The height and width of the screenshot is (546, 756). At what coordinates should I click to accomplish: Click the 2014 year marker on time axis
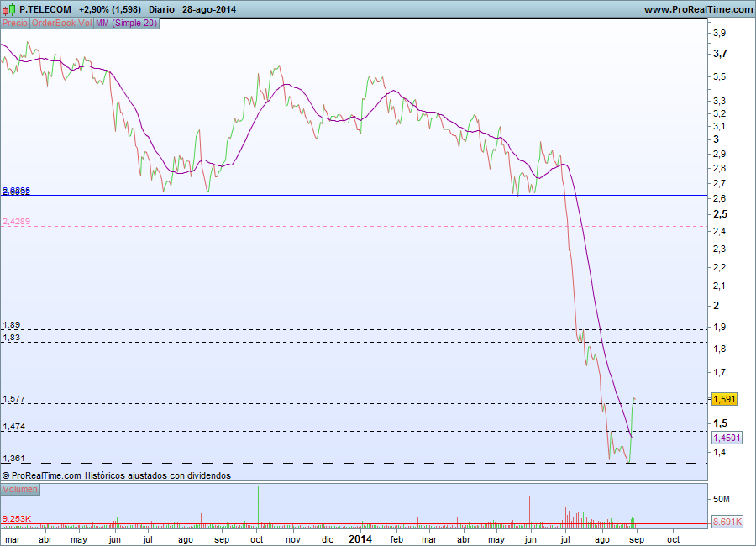360,538
